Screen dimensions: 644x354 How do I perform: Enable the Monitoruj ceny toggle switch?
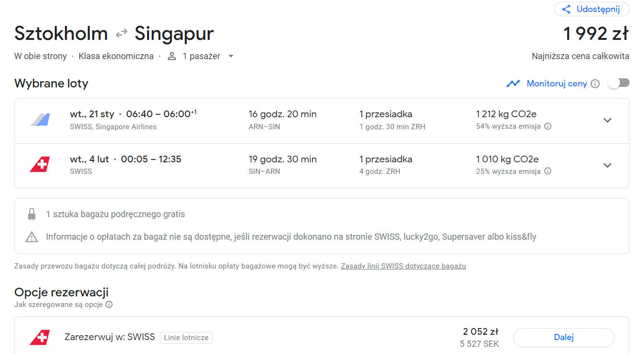tap(619, 83)
